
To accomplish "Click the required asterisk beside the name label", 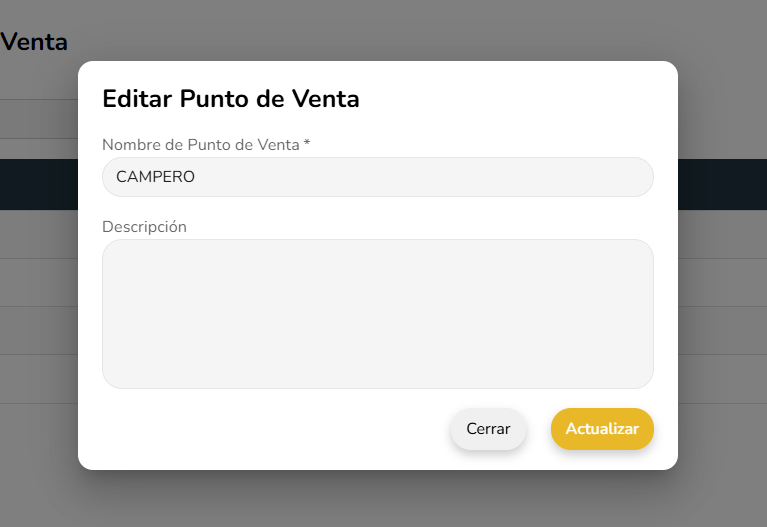I will [x=307, y=144].
